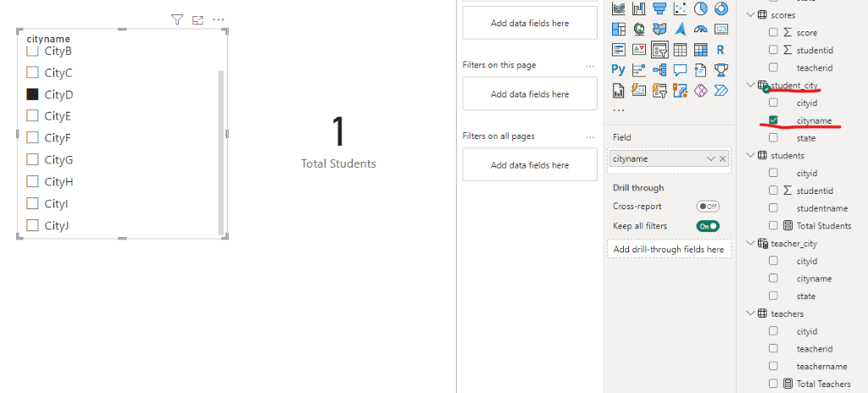
Task: Click Add drill-through fields here box
Action: [669, 249]
